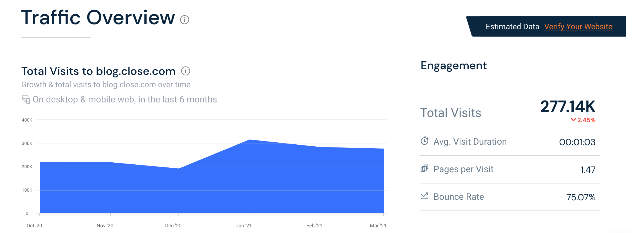Viewport: 644px width, 233px height.
Task: Click the Pages per Visit icon
Action: pyautogui.click(x=424, y=168)
